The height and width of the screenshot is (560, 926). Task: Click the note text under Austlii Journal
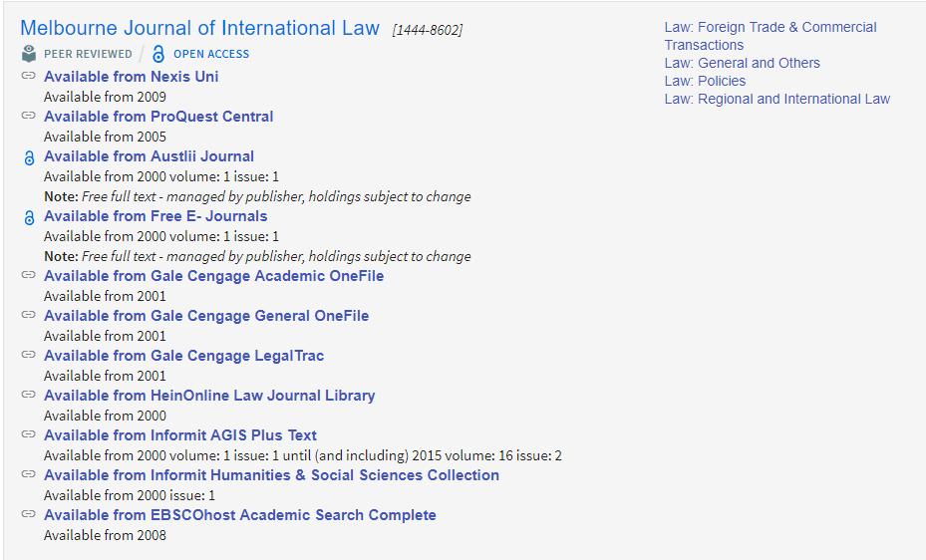257,196
